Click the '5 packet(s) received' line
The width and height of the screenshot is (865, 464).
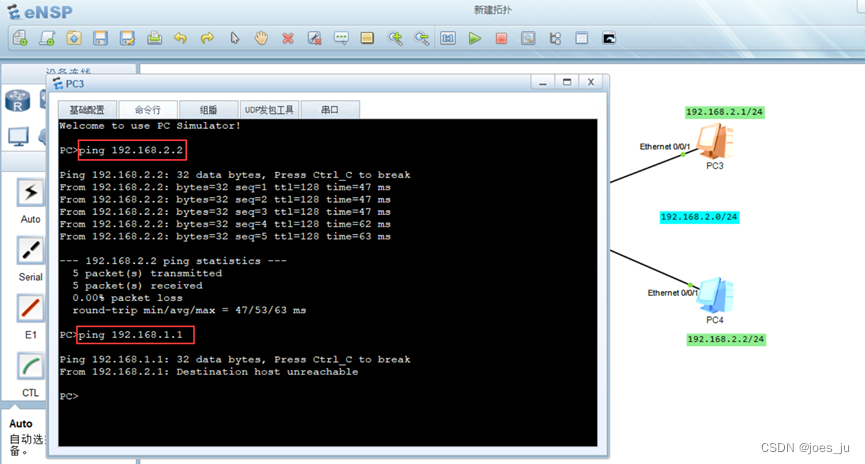click(x=137, y=286)
